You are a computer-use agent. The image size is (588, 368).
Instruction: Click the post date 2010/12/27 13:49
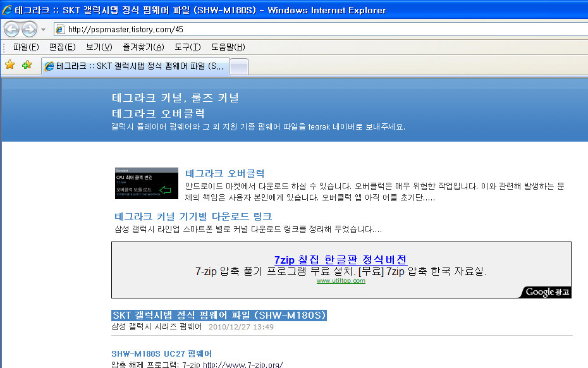[x=241, y=327]
